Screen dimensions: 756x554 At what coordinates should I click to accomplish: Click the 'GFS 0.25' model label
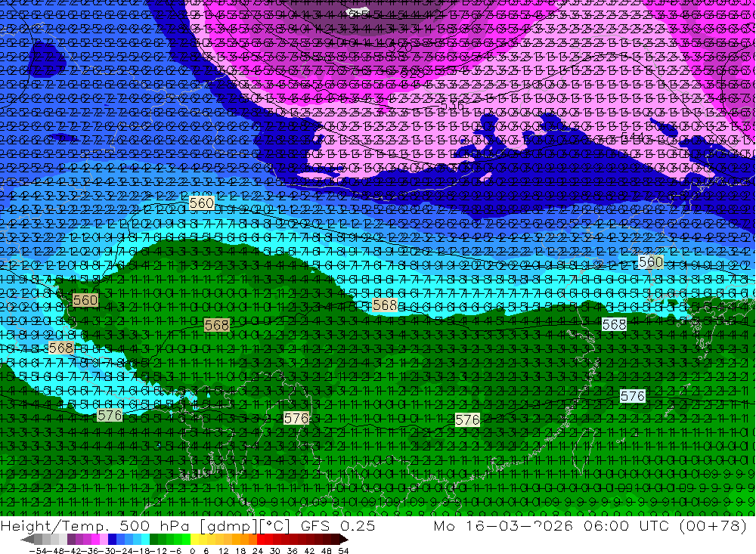[338, 526]
